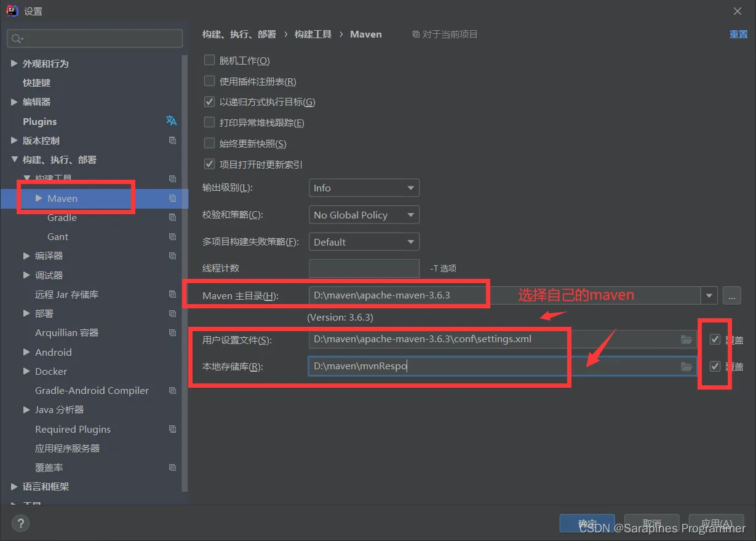Click the 取消 button

pos(651,523)
